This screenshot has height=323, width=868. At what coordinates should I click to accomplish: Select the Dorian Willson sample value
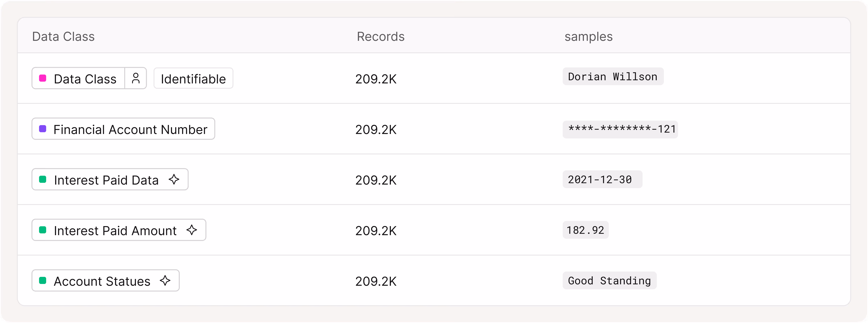[613, 76]
